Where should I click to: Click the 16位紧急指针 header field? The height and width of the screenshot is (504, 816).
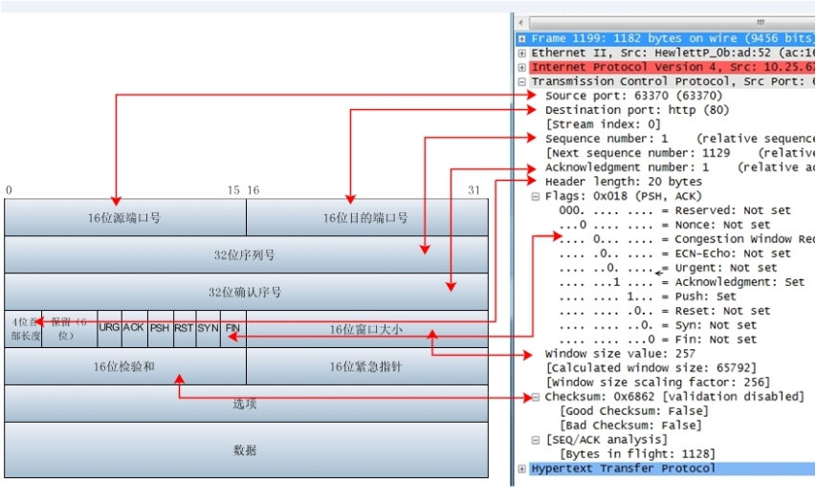pyautogui.click(x=367, y=366)
